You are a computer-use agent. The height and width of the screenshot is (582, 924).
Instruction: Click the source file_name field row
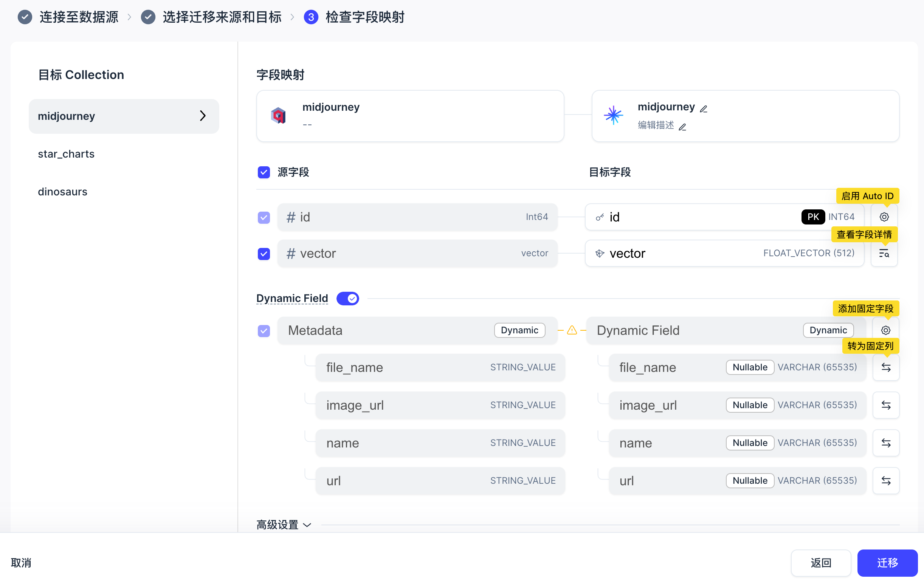[440, 367]
